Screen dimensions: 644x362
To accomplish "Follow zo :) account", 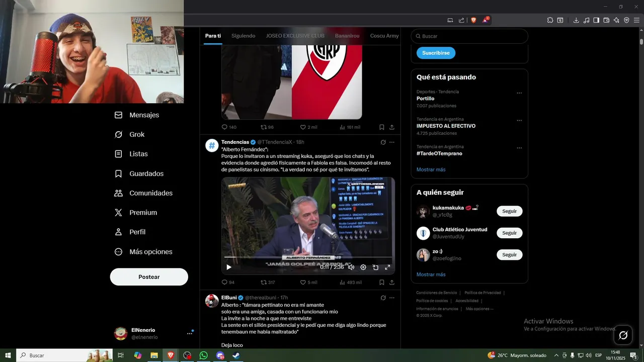I will click(509, 254).
